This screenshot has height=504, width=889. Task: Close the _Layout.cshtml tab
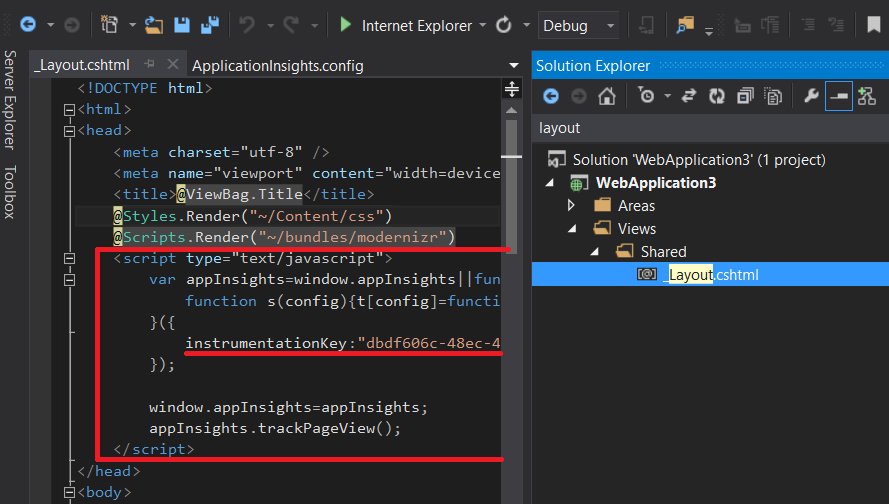pos(173,65)
